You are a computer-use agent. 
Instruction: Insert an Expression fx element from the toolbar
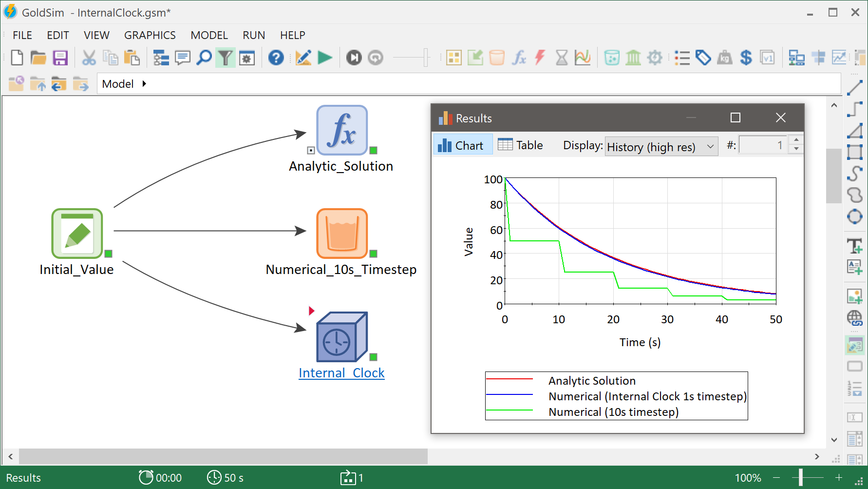pos(519,58)
